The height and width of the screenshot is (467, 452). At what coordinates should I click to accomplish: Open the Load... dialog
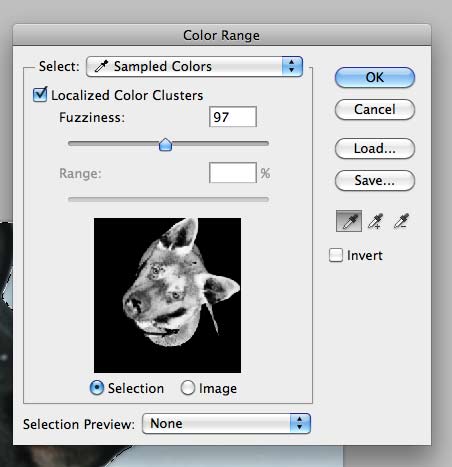(375, 148)
